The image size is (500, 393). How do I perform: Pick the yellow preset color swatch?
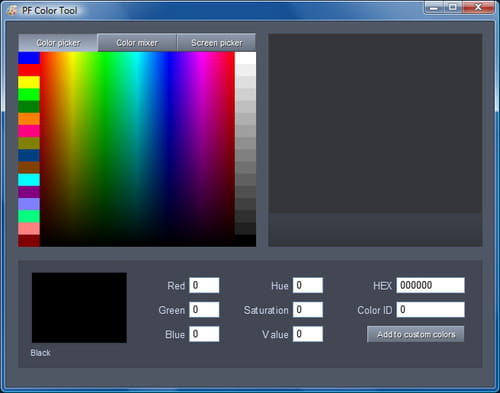29,82
